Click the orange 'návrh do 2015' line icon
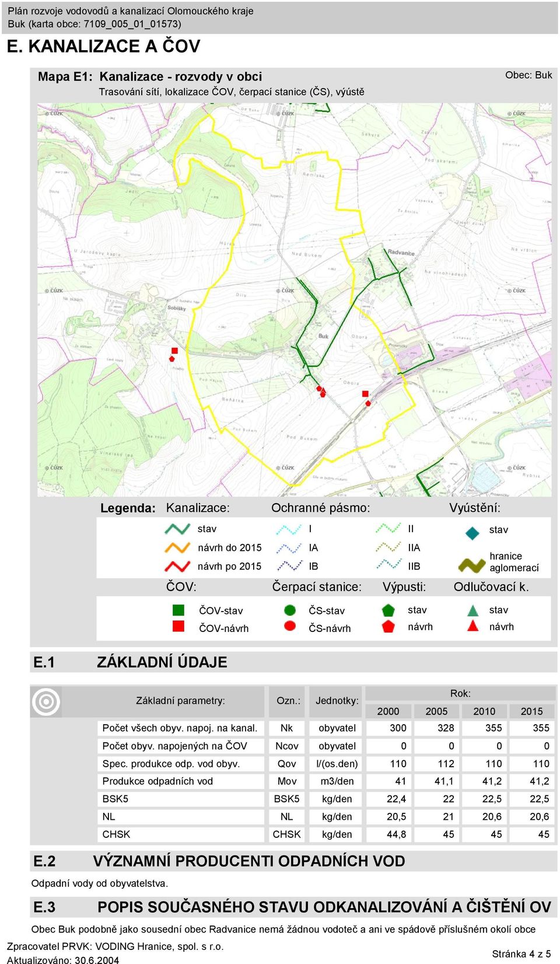 pyautogui.click(x=177, y=547)
